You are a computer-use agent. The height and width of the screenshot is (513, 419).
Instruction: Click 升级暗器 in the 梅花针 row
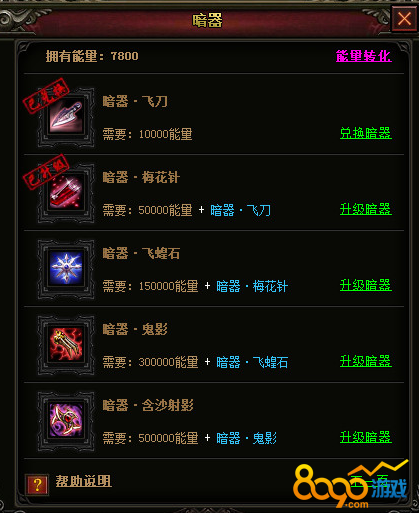[366, 209]
